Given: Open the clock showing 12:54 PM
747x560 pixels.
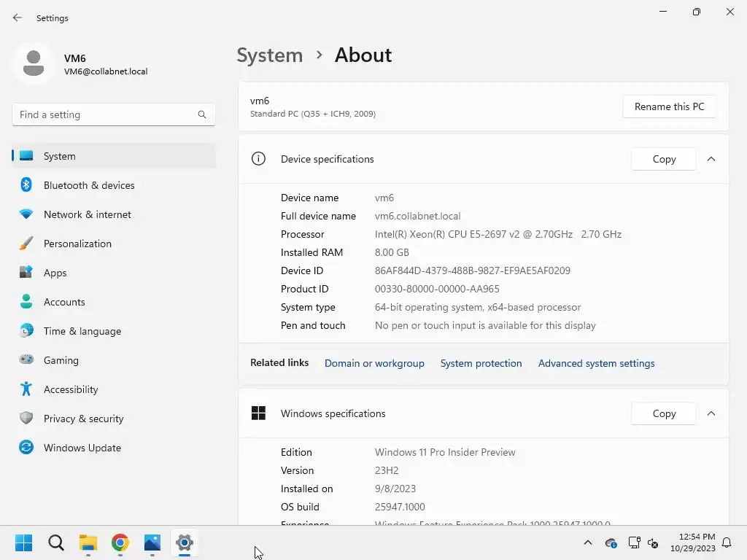Looking at the screenshot, I should [693, 542].
